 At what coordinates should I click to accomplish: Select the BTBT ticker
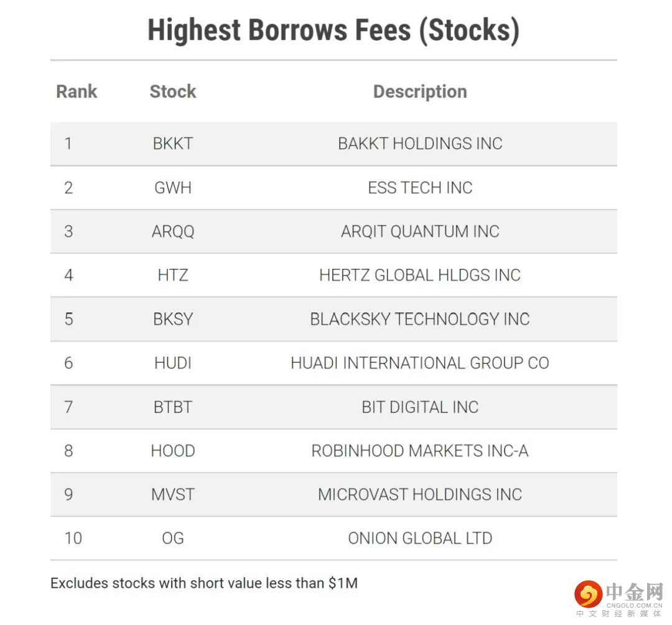point(173,407)
